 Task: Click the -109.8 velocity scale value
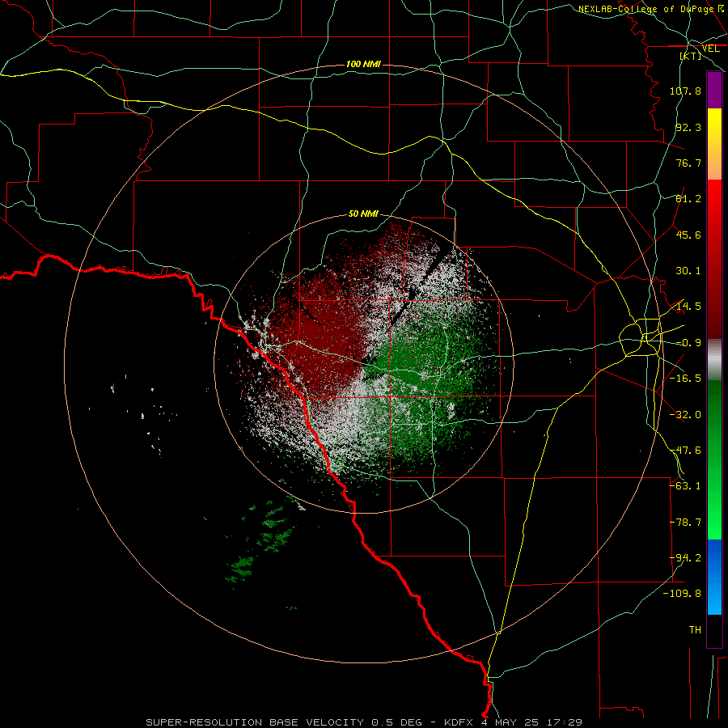coord(682,594)
